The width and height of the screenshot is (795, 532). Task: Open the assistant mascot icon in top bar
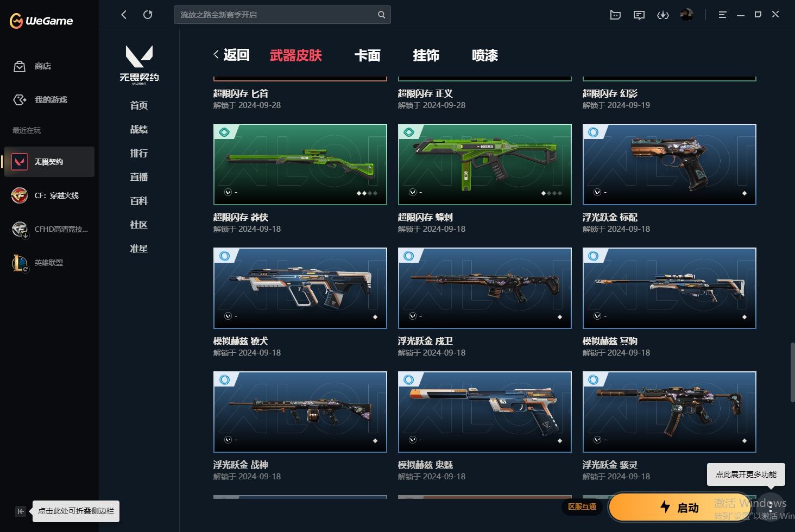[x=615, y=15]
